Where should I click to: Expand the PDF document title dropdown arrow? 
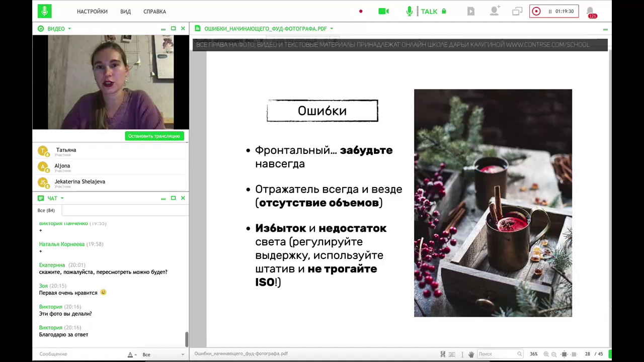coord(331,29)
